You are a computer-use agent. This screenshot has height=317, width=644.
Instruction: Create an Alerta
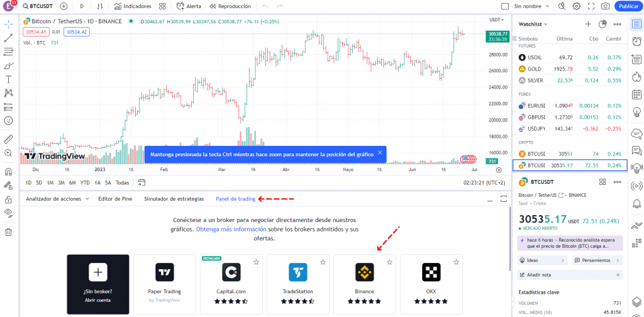tap(189, 6)
